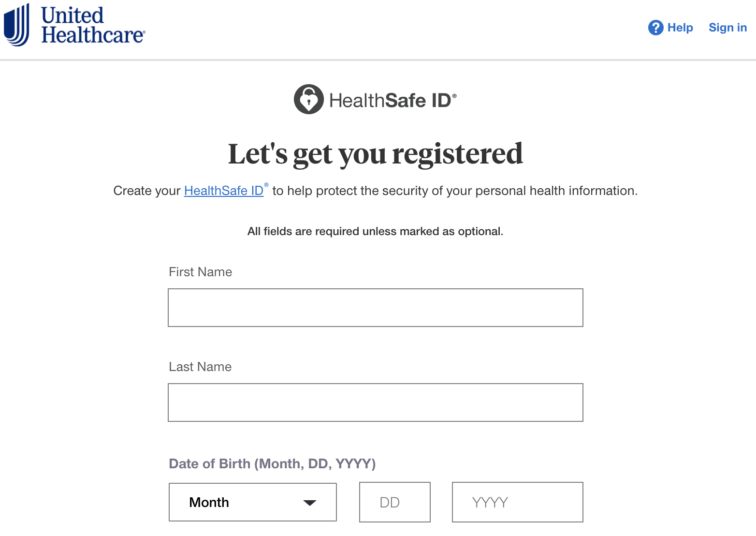The width and height of the screenshot is (756, 536).
Task: Follow the HealthSafe ID hyperlink in description
Action: pyautogui.click(x=224, y=191)
